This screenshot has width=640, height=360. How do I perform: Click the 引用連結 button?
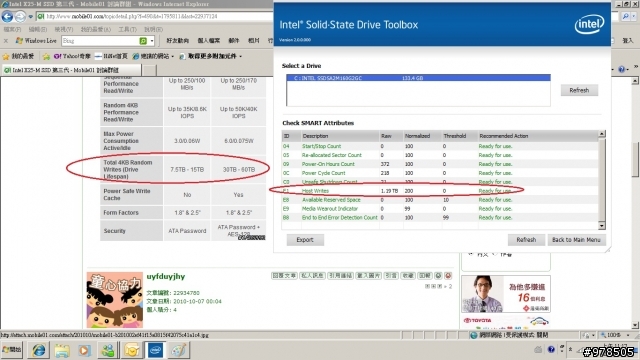340,276
